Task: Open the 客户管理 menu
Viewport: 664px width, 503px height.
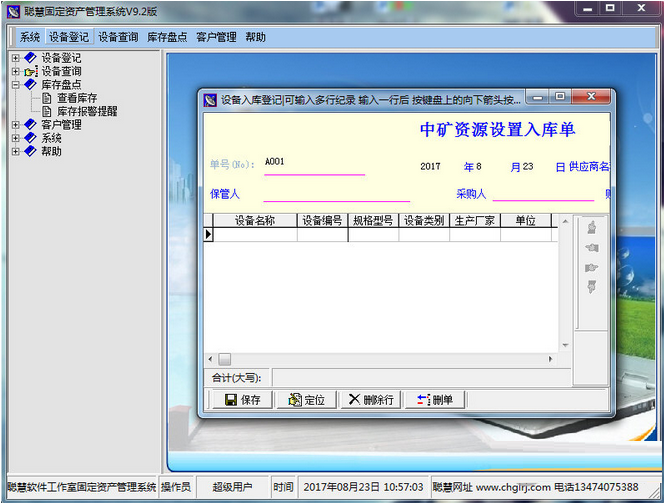Action: pyautogui.click(x=216, y=37)
